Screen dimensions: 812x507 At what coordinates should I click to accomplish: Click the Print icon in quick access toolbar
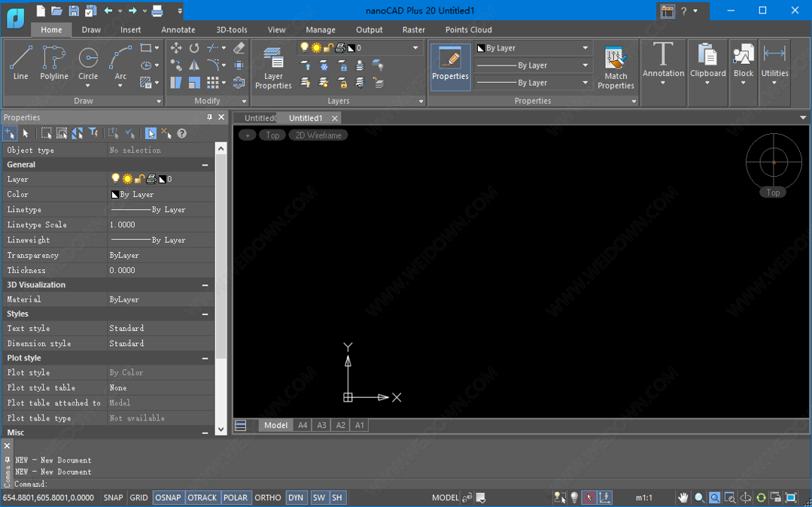tap(157, 11)
